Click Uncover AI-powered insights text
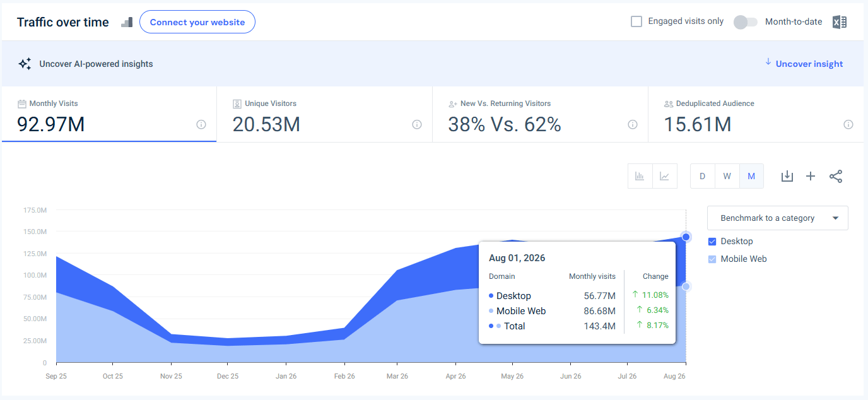This screenshot has width=868, height=400. click(96, 64)
